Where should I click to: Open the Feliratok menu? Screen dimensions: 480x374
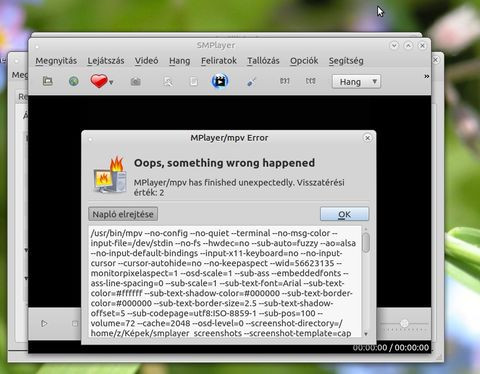[219, 61]
